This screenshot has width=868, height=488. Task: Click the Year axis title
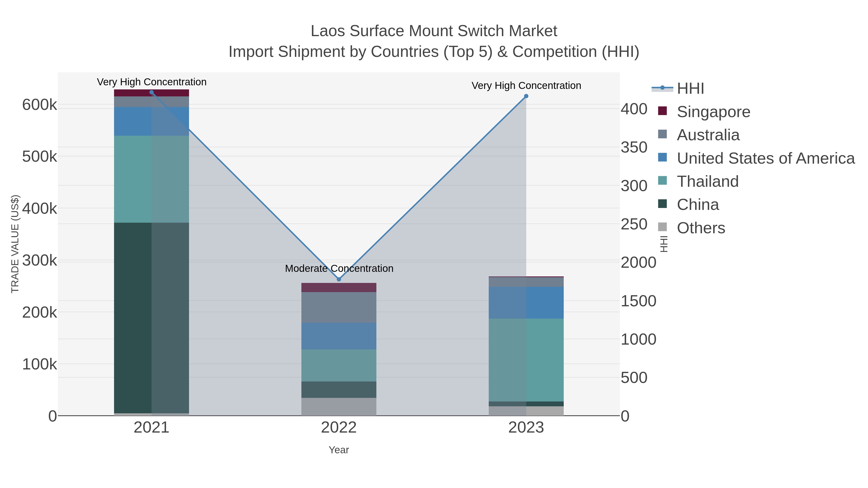(x=339, y=450)
